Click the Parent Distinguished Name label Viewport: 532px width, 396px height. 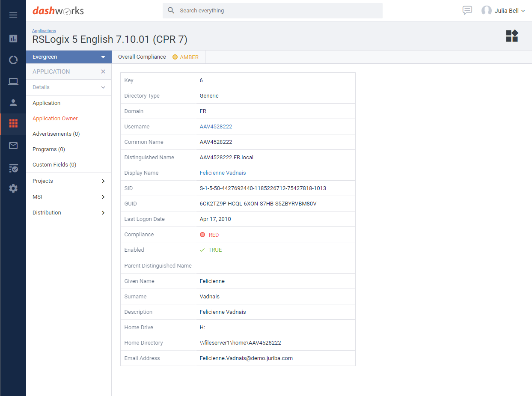tap(158, 266)
